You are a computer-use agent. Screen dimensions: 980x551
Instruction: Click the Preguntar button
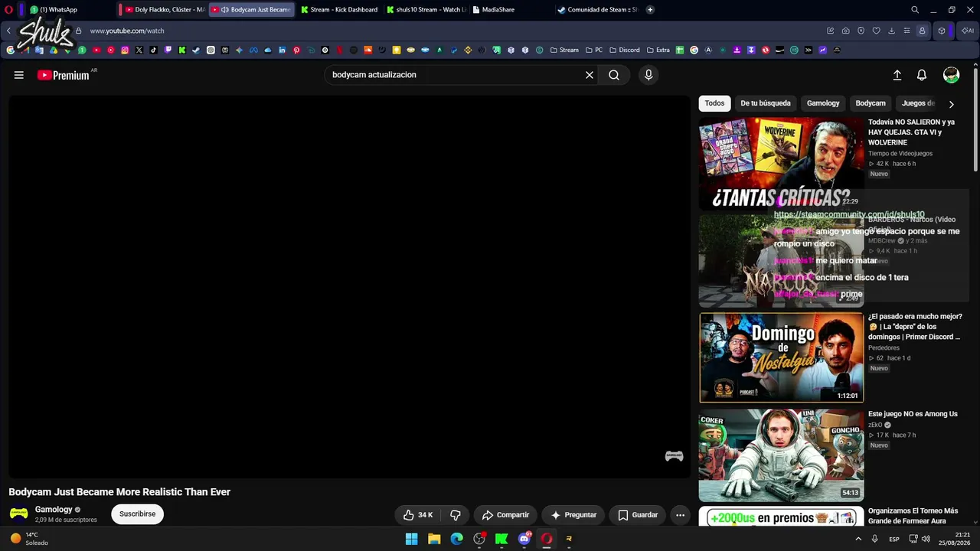point(573,515)
